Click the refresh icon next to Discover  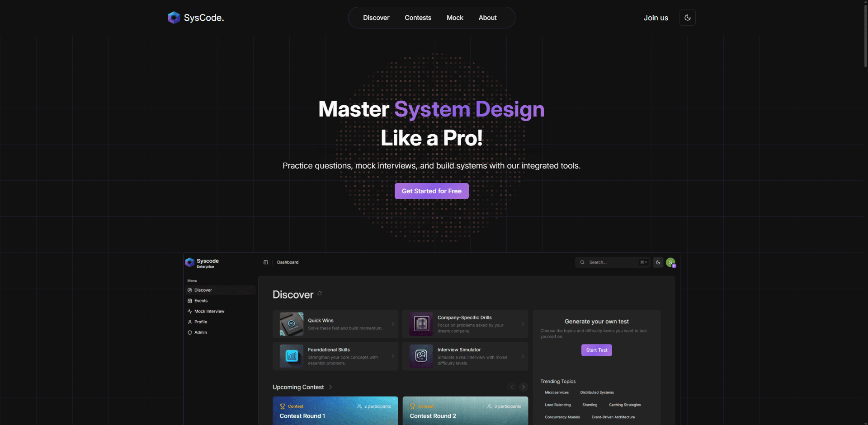[320, 294]
